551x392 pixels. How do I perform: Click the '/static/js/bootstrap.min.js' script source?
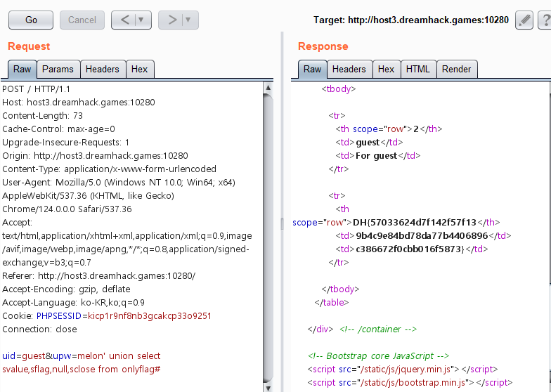pos(413,382)
